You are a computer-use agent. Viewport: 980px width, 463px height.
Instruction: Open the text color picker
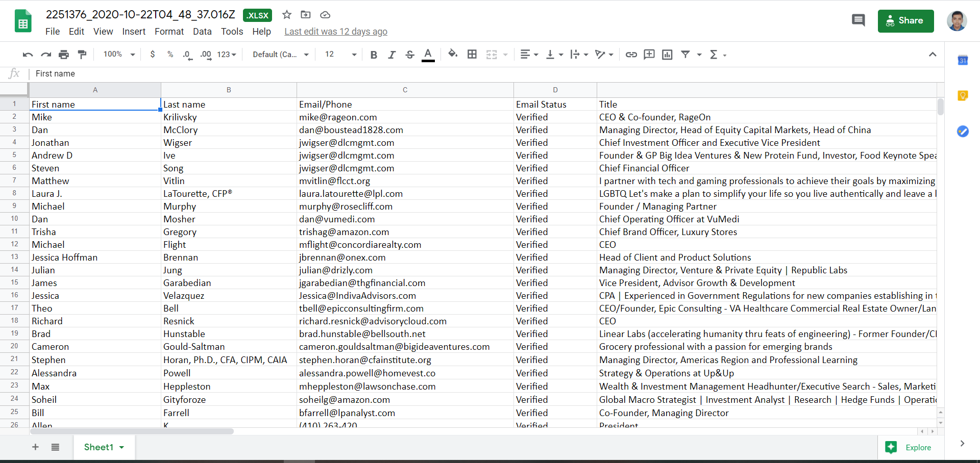coord(428,54)
